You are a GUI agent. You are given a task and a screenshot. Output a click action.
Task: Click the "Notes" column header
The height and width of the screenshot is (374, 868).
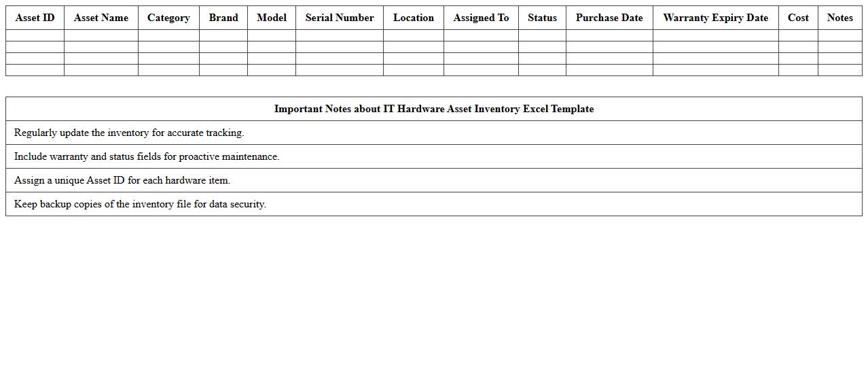[840, 18]
